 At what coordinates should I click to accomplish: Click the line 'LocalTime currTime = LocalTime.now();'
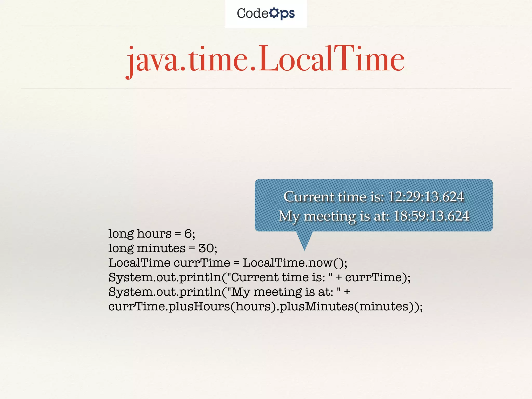coord(228,263)
